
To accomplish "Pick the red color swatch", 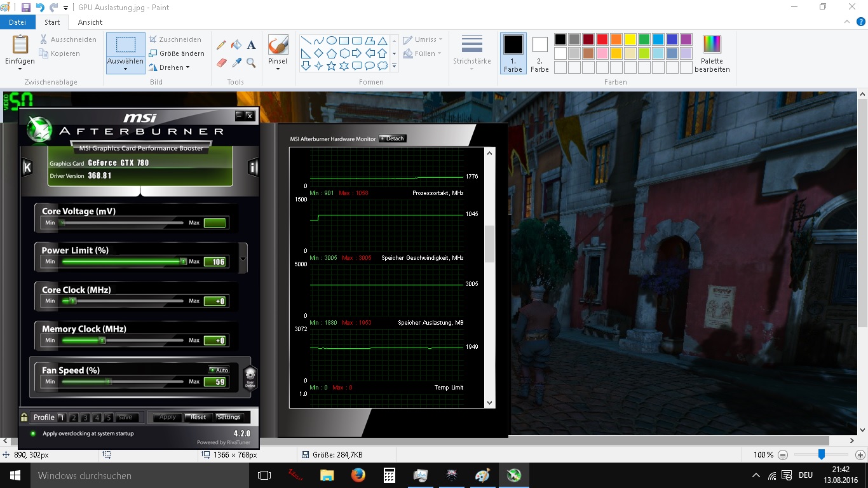I will 602,39.
